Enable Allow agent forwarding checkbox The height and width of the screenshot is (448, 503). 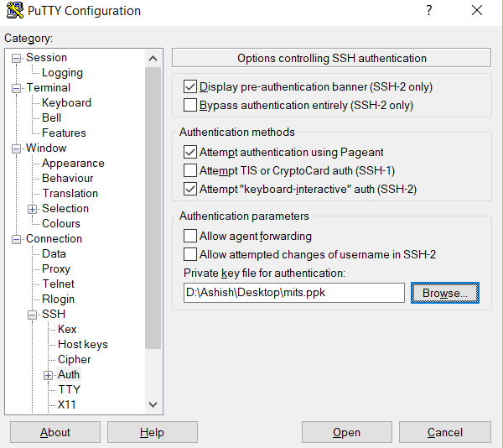[190, 236]
